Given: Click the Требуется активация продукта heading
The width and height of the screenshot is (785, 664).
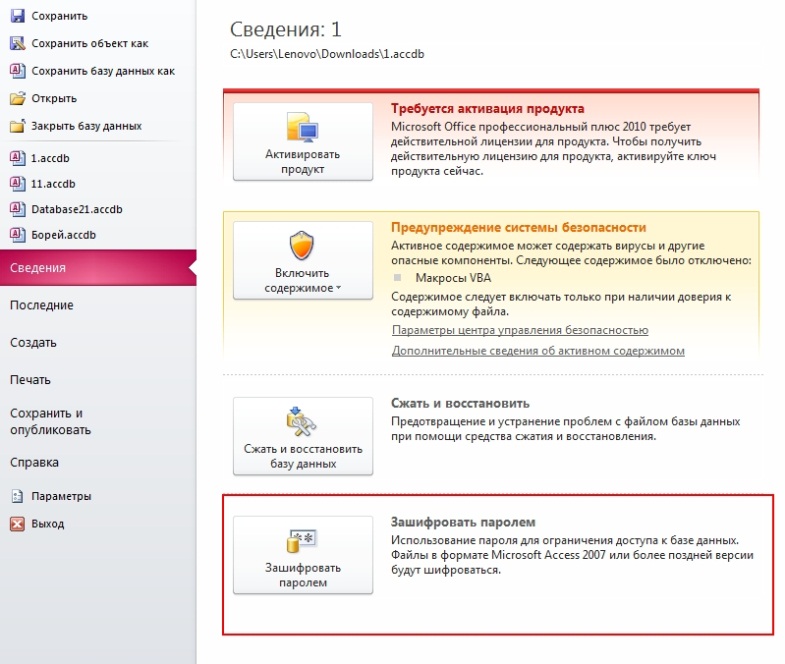Looking at the screenshot, I should [488, 108].
